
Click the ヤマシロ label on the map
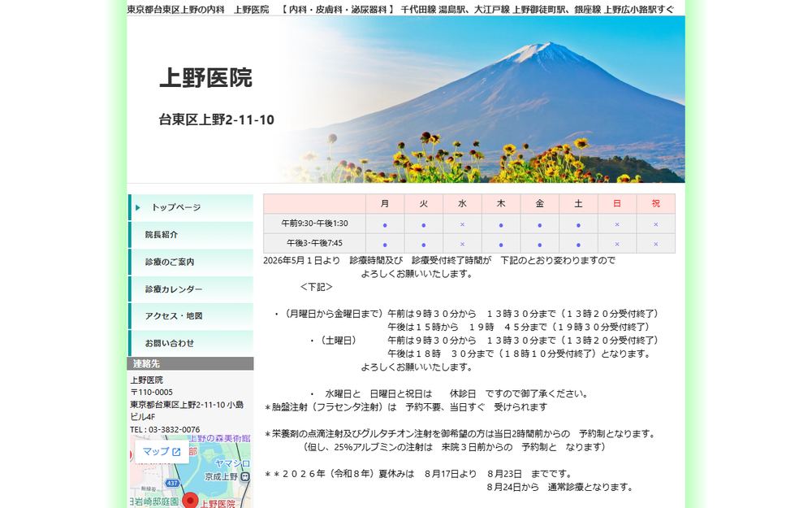click(232, 463)
